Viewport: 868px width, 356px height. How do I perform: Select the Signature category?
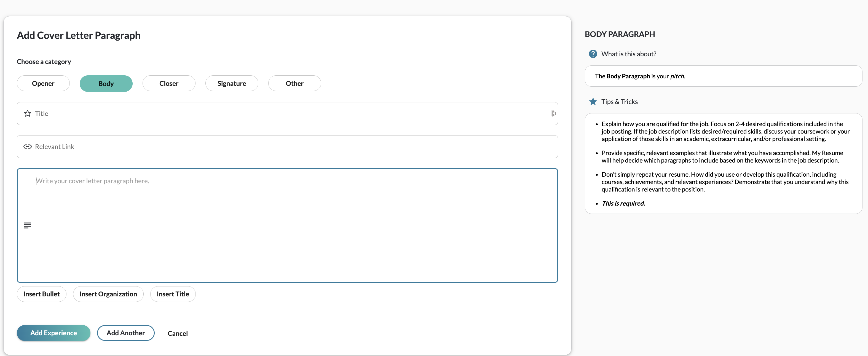point(232,83)
